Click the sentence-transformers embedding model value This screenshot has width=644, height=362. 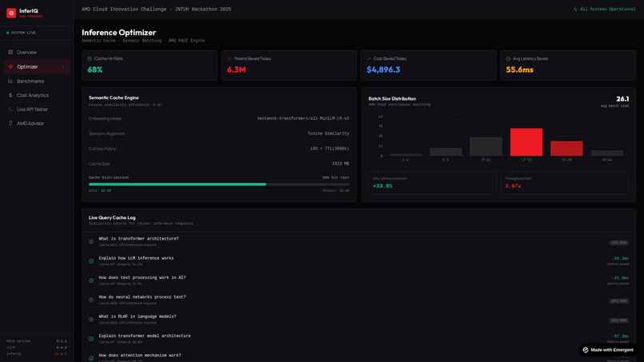[x=303, y=118]
